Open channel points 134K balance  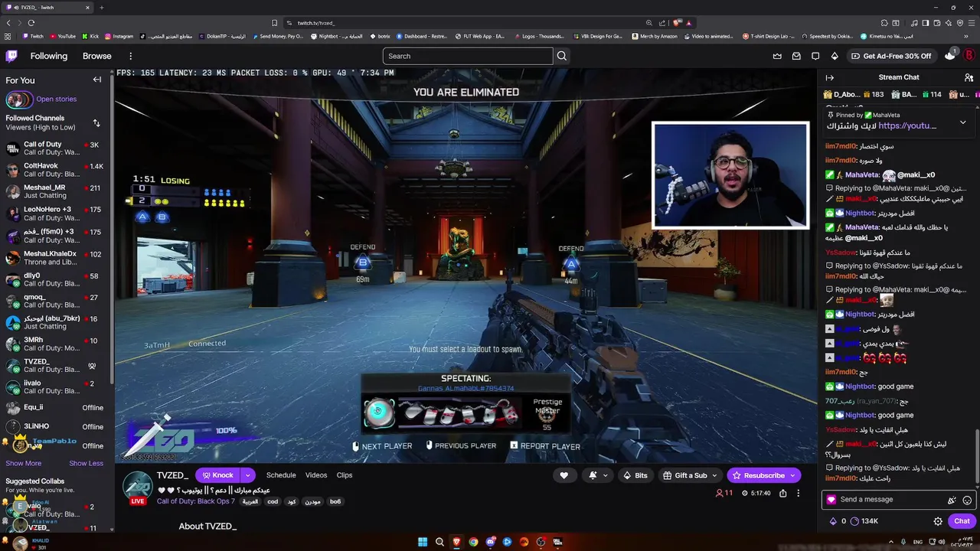[x=864, y=521]
